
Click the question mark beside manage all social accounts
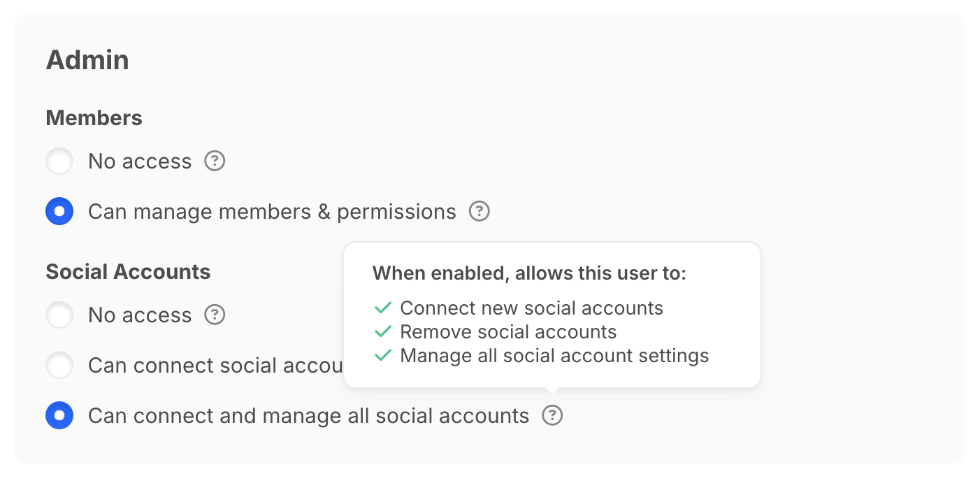[x=552, y=416]
